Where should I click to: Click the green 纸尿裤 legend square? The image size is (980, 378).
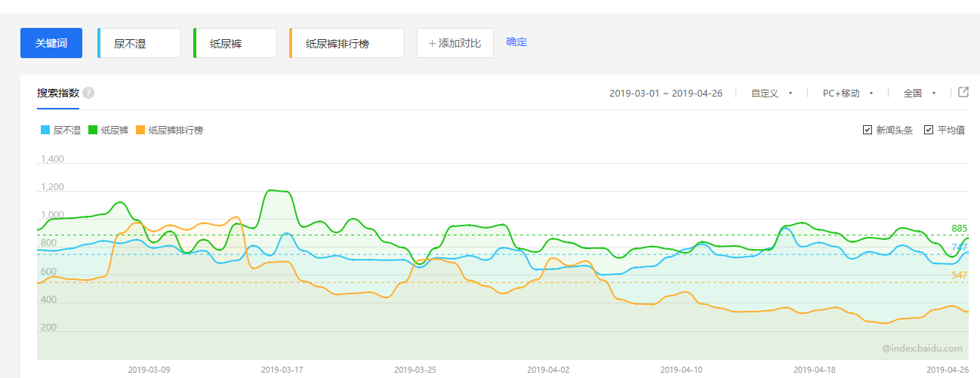click(x=94, y=130)
